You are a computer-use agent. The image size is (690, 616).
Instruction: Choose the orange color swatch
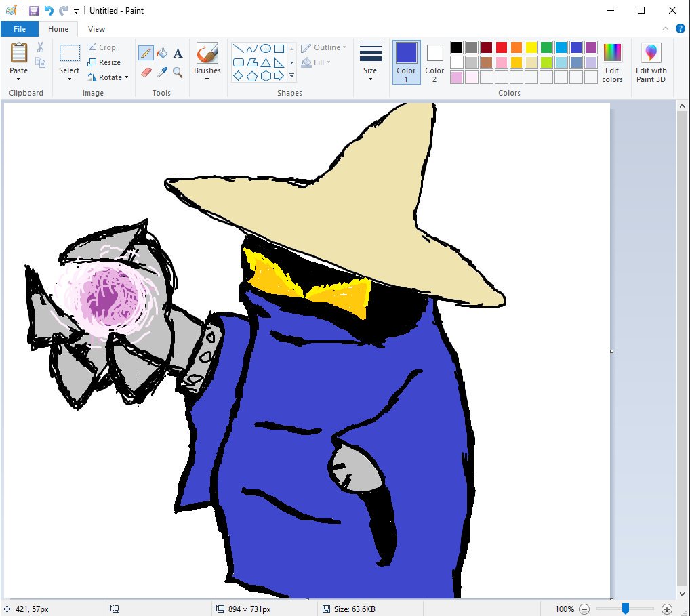point(516,47)
